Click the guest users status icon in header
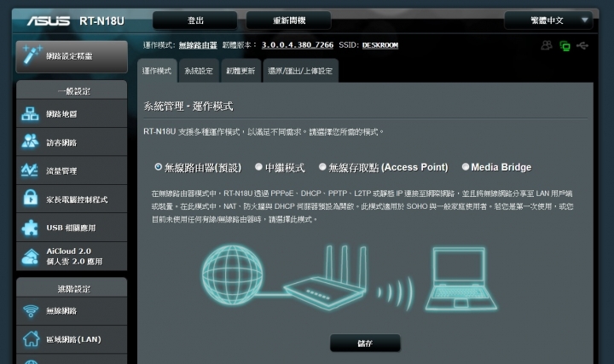This screenshot has width=614, height=364. coord(547,45)
